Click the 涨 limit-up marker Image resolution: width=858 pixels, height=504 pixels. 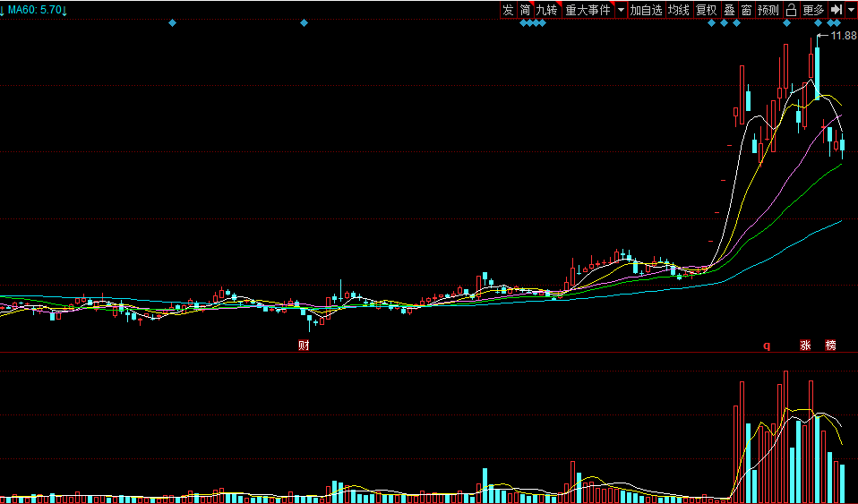pyautogui.click(x=805, y=346)
